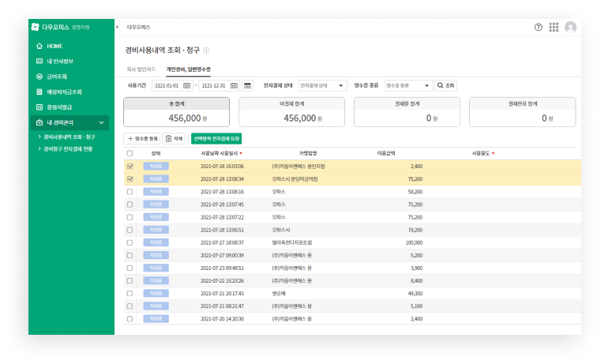The image size is (601, 364).
Task: Check the 2021-07-28 13:07:22 row checkbox
Action: coord(130,217)
